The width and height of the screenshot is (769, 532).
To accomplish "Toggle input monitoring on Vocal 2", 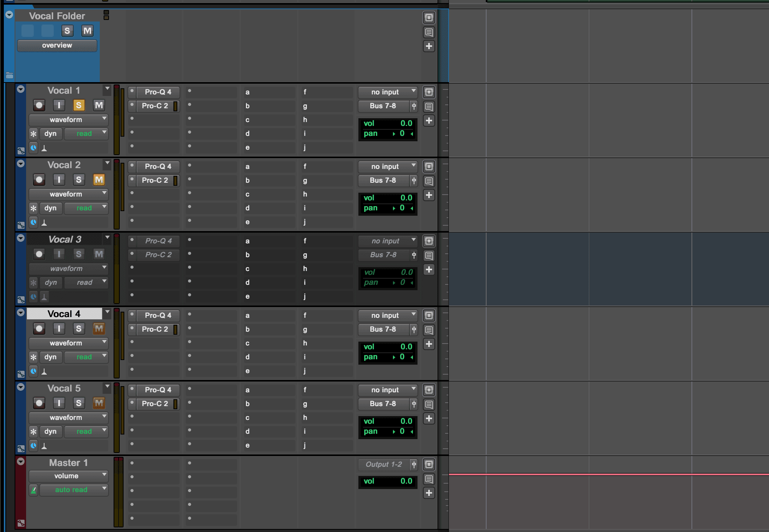I will 59,180.
